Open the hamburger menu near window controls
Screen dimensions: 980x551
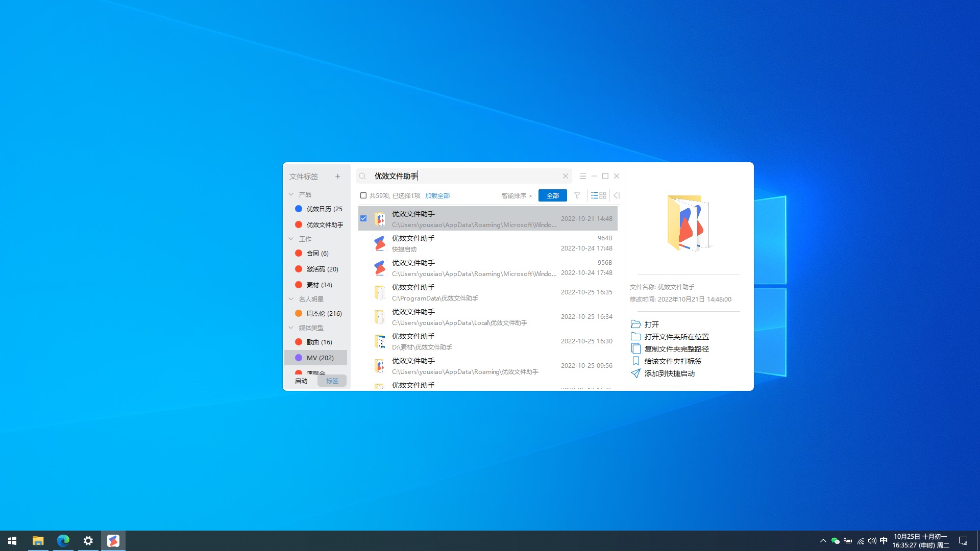tap(582, 176)
